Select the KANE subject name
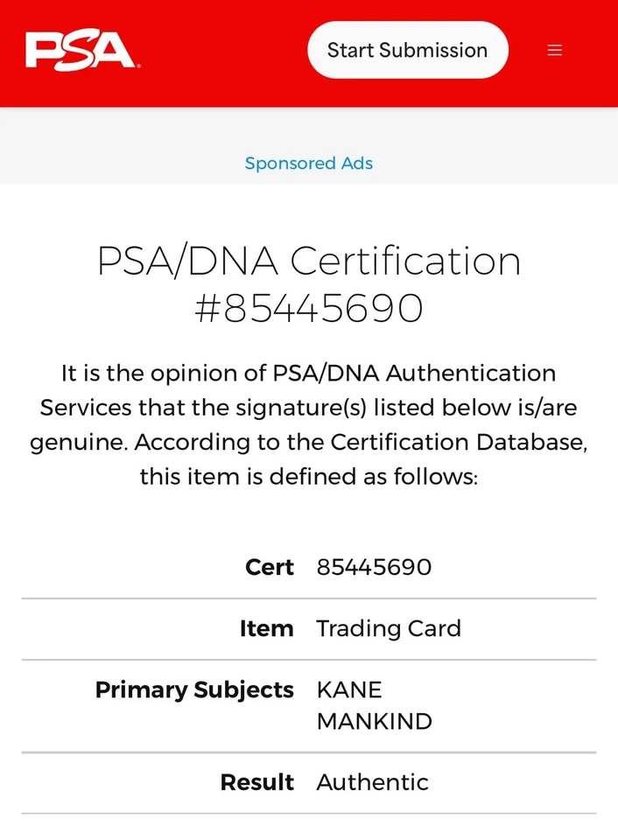 pos(349,689)
